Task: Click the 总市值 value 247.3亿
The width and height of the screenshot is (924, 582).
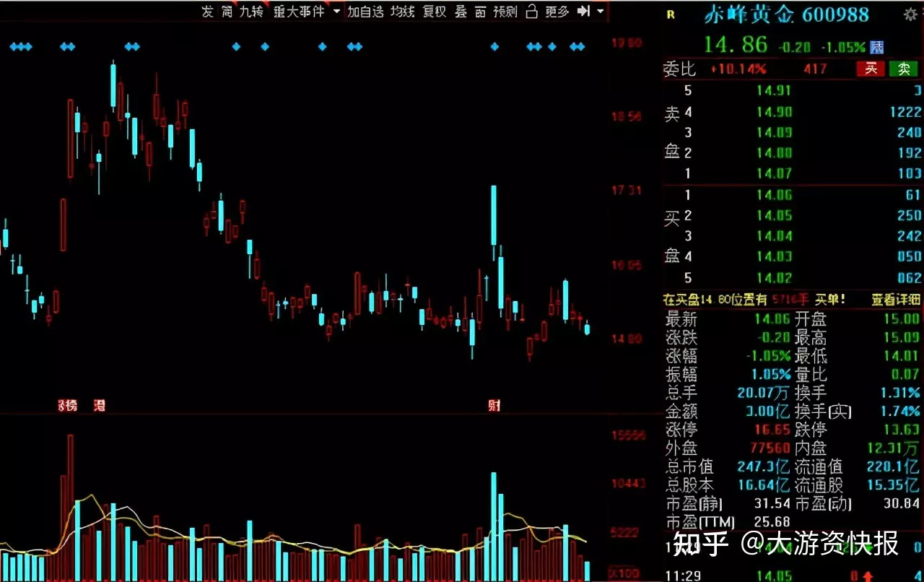Action: pyautogui.click(x=764, y=466)
